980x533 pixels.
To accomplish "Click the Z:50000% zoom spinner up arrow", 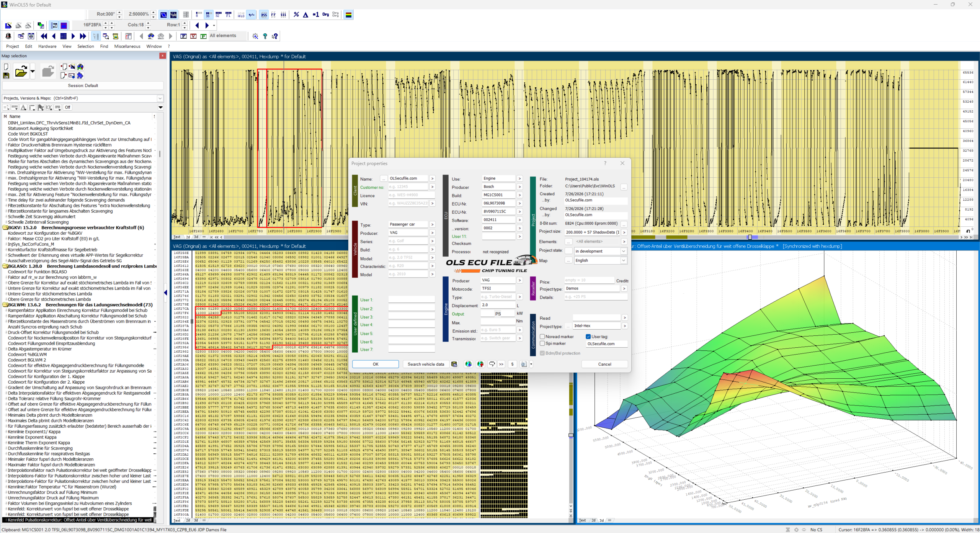I will [154, 12].
